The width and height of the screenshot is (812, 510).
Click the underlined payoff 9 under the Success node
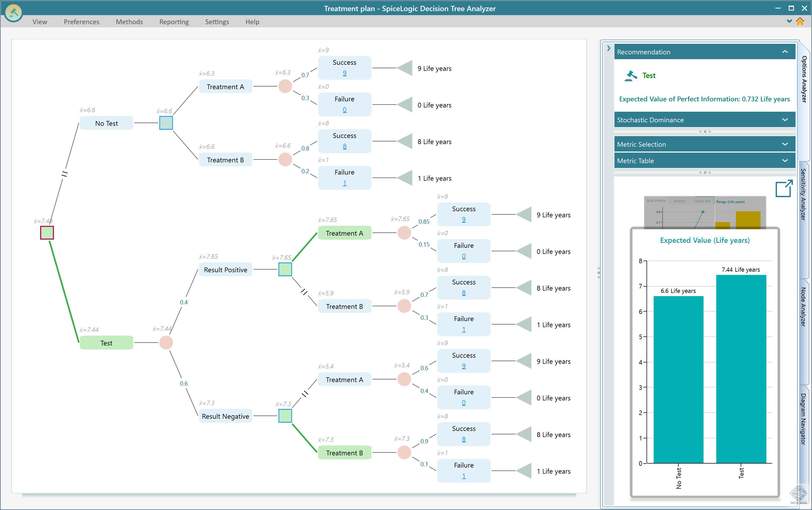tap(344, 73)
